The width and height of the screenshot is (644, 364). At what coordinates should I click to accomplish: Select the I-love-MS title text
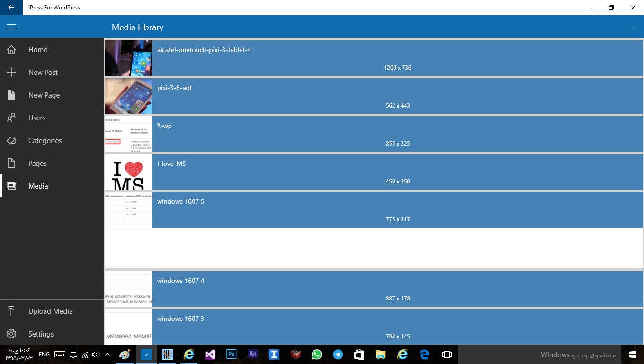tap(171, 164)
